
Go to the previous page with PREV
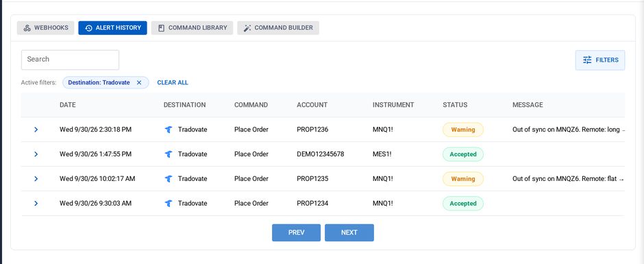[x=296, y=232]
